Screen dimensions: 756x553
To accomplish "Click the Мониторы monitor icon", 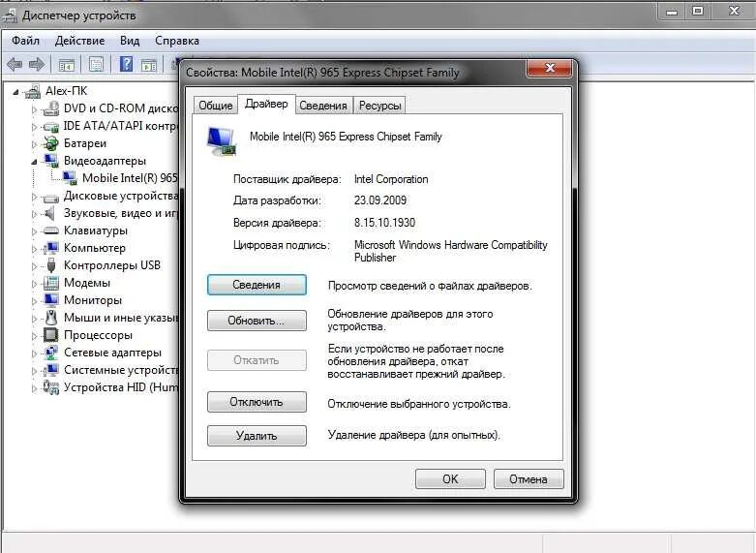I will 50,300.
